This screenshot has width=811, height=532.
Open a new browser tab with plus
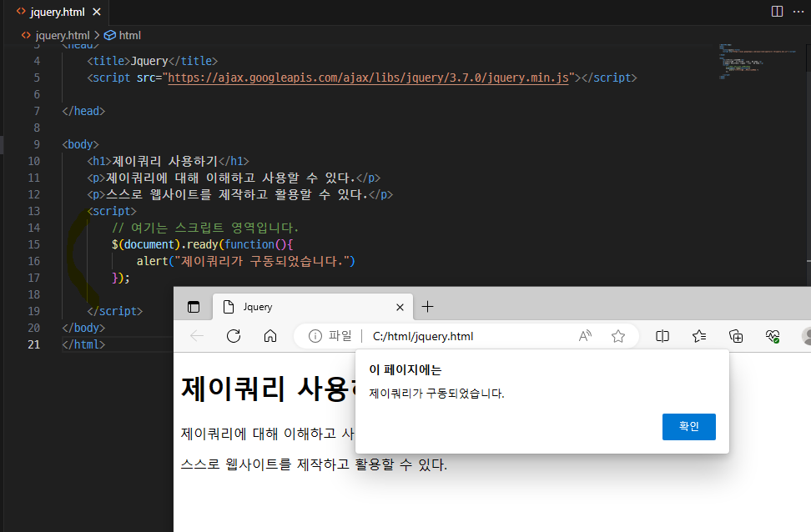click(428, 307)
